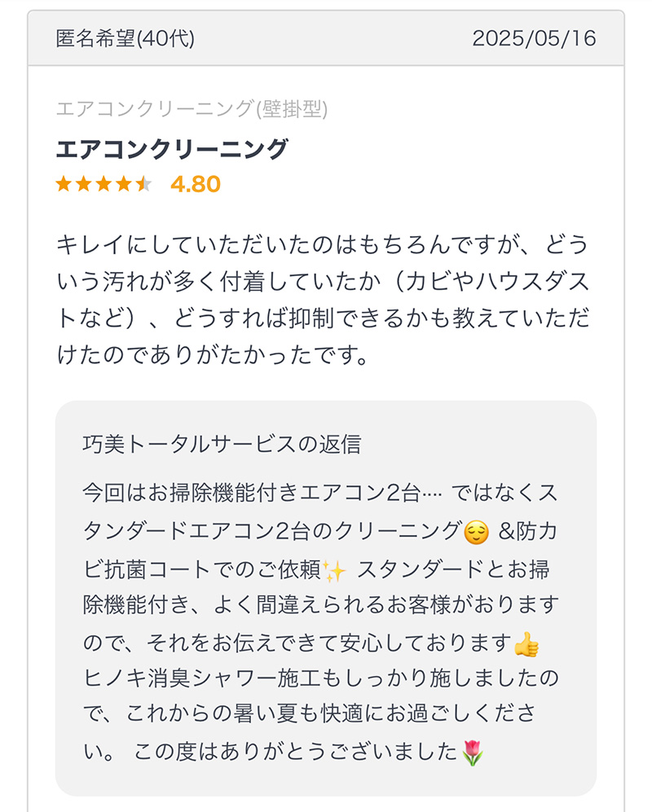This screenshot has height=812, width=652.
Task: Click the ヒノキ消臭シャワー line in the reply
Action: [x=320, y=678]
